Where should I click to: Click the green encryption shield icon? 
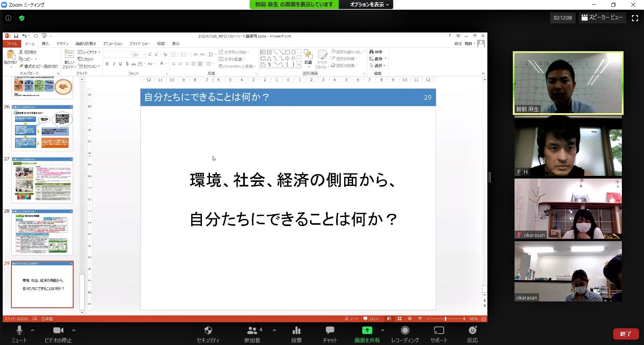[22, 18]
